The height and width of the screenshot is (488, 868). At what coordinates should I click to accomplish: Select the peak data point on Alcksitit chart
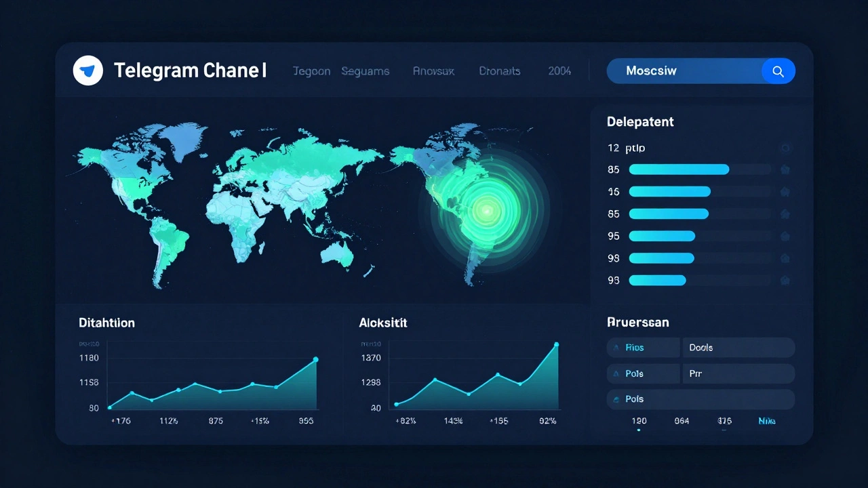point(556,344)
